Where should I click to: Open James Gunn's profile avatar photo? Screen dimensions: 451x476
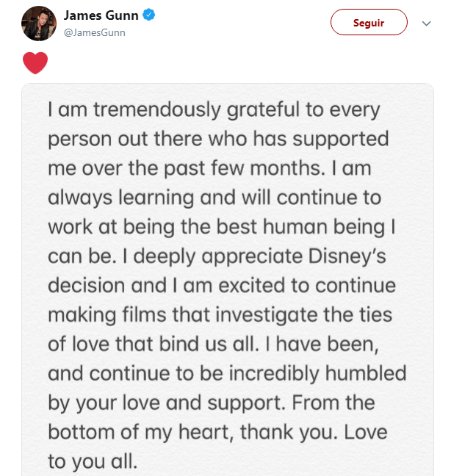36,23
